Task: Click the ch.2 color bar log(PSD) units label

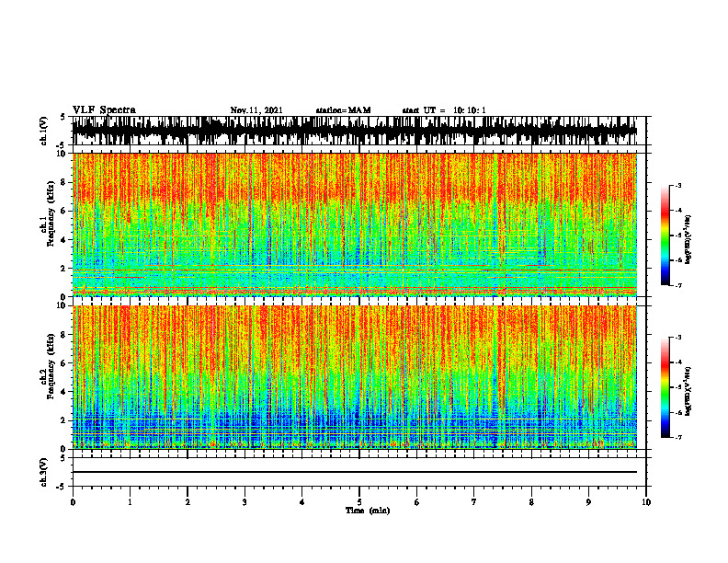Action: (688, 391)
